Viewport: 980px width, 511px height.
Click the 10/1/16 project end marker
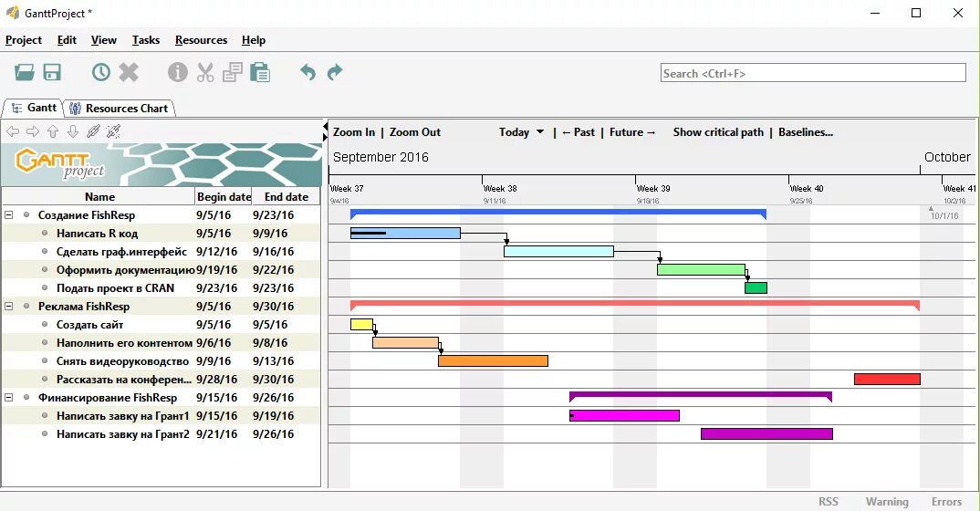[x=944, y=215]
